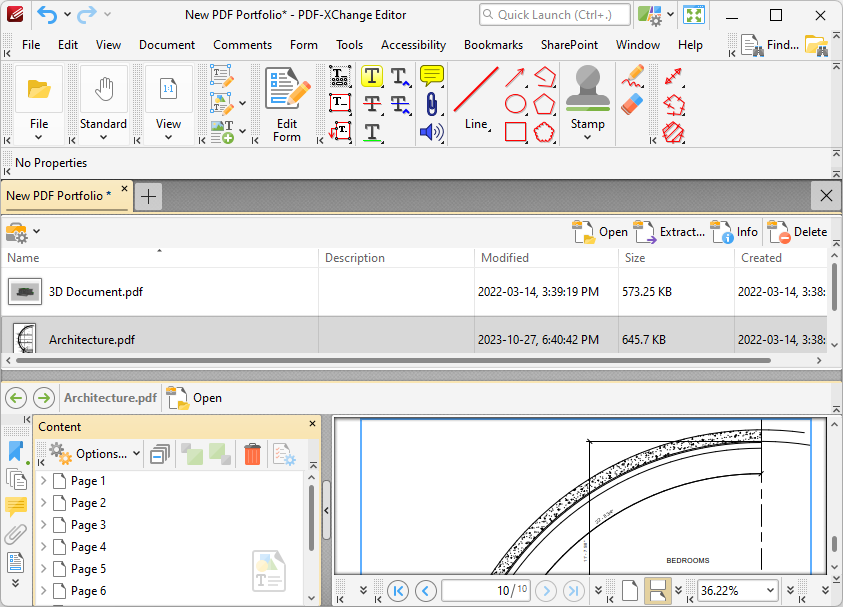Select the Rectangle shape tool
The image size is (843, 607).
(515, 132)
